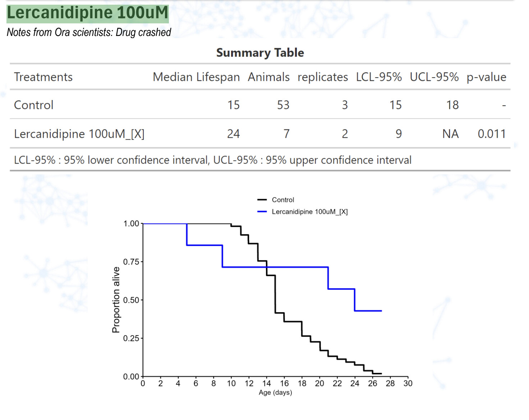
Task: Click the NA cell in UCL-95% column
Action: coord(450,134)
